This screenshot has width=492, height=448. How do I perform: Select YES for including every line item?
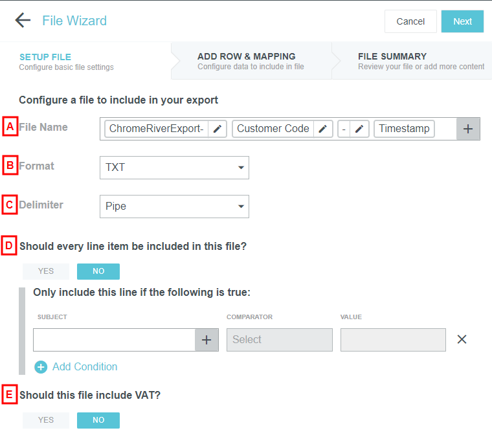pos(46,271)
